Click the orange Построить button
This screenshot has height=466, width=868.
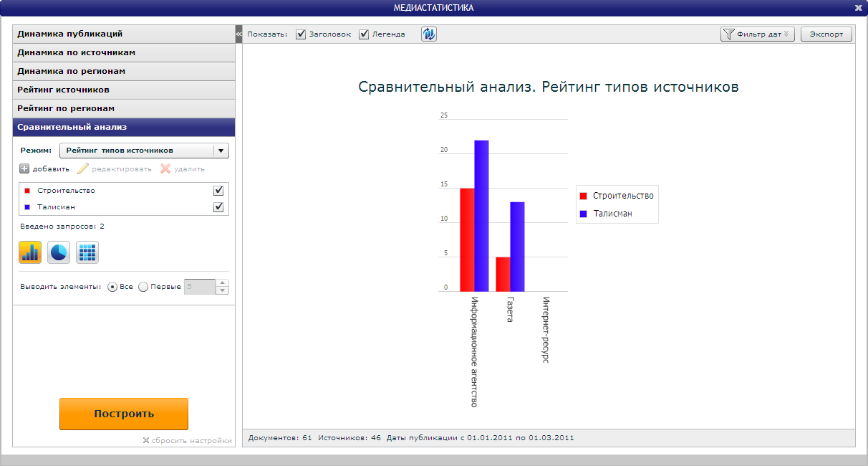(124, 414)
